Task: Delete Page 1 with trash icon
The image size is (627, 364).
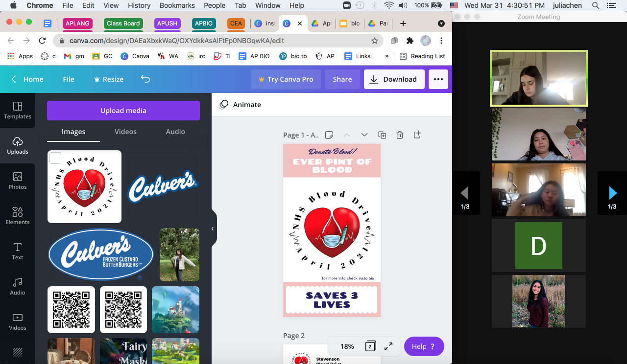Action: (x=400, y=135)
